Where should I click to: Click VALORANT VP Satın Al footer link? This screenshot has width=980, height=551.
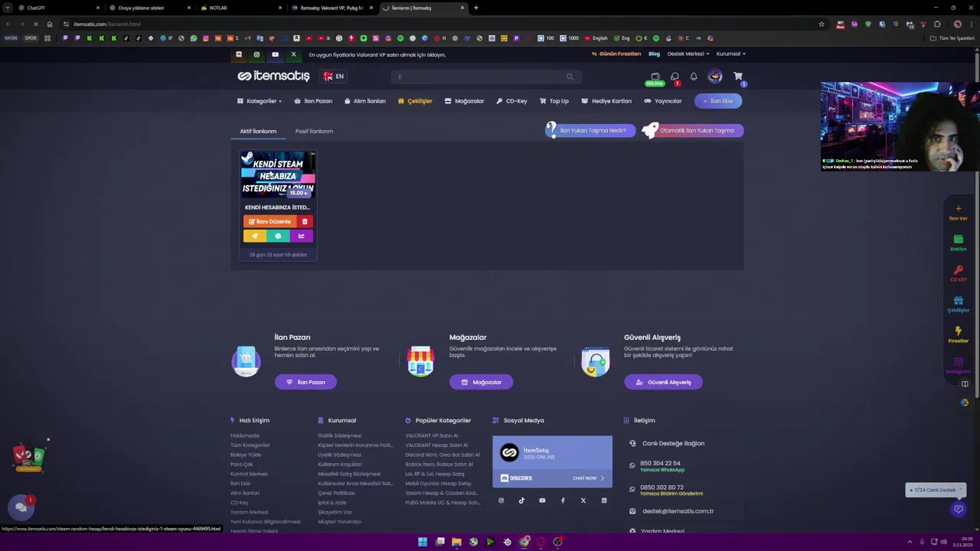[431, 435]
